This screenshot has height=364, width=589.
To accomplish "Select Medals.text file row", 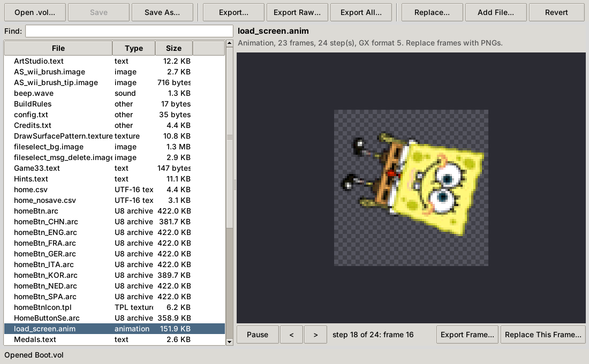I will point(115,339).
